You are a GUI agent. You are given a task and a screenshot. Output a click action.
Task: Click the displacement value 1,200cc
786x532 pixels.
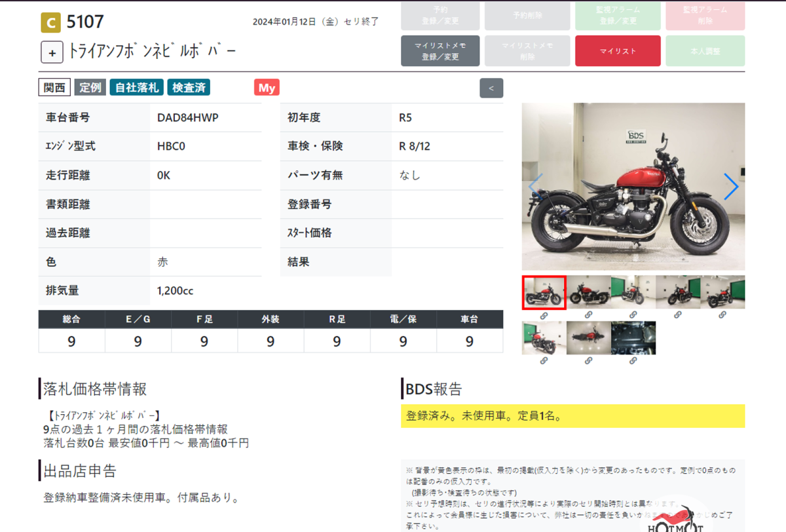pyautogui.click(x=176, y=291)
